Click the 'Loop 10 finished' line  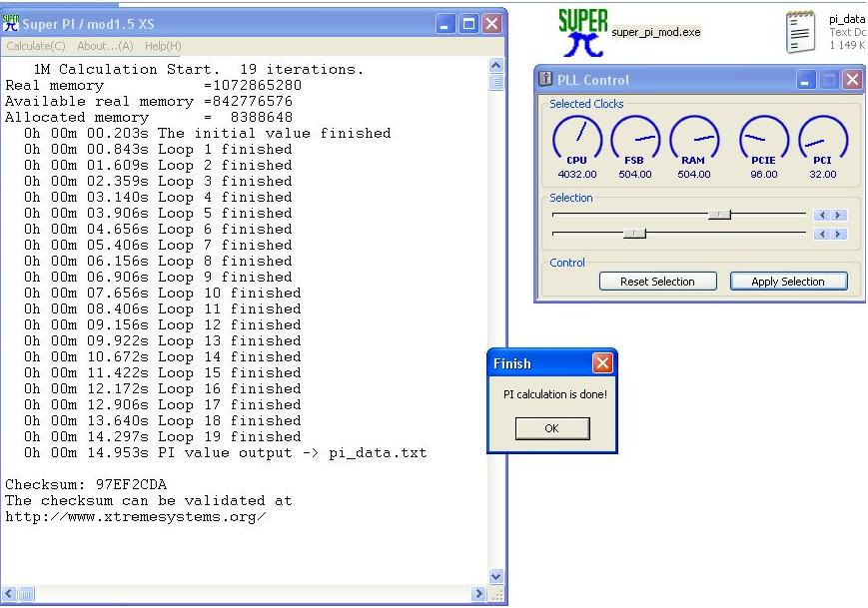(162, 294)
